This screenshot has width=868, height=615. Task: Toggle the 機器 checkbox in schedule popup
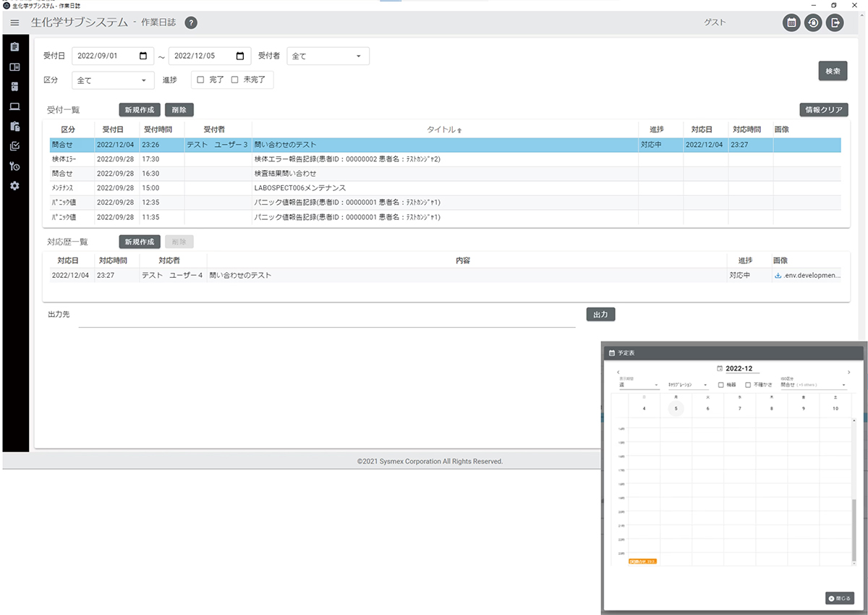[x=720, y=385]
